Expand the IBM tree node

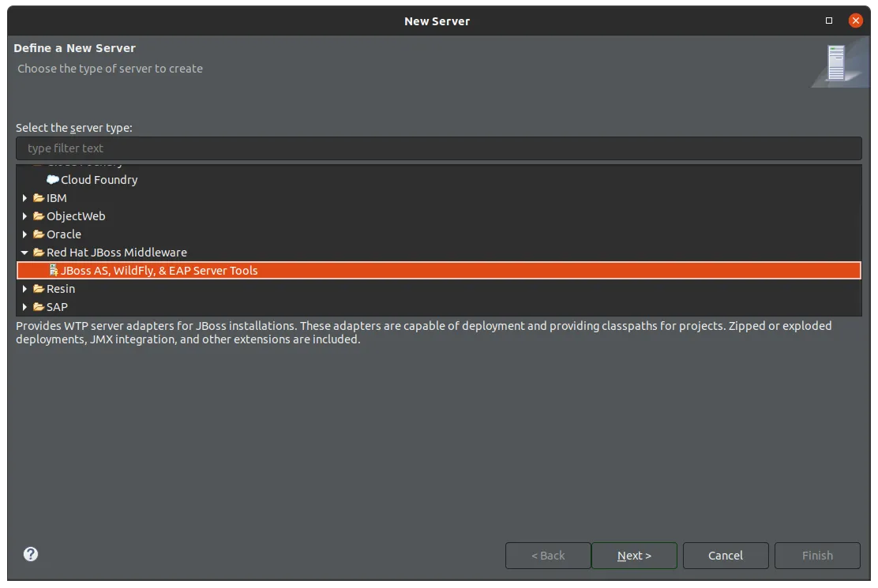coord(24,198)
